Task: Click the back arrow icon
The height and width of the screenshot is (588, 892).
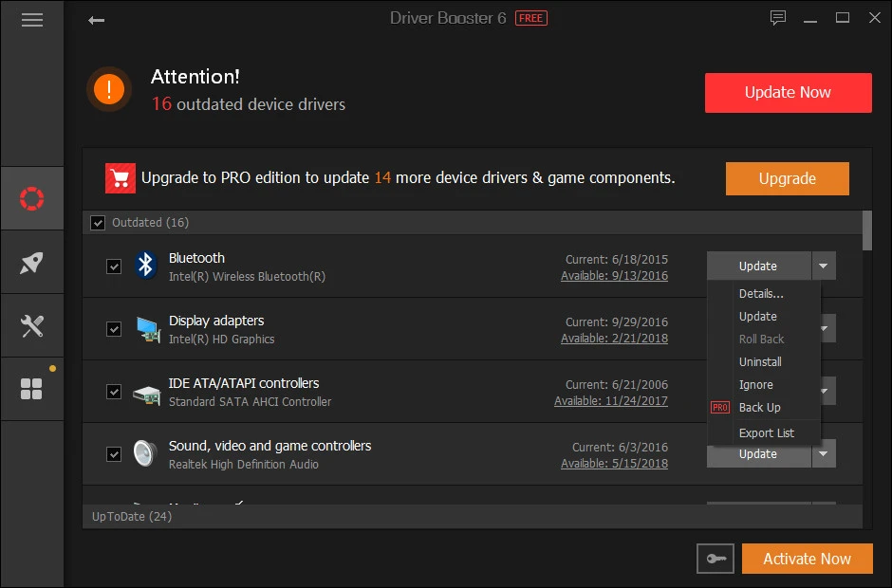Action: pos(96,20)
